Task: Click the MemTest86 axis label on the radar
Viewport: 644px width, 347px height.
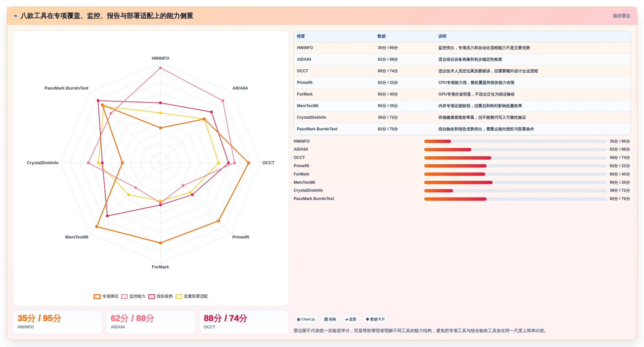Action: [x=77, y=237]
